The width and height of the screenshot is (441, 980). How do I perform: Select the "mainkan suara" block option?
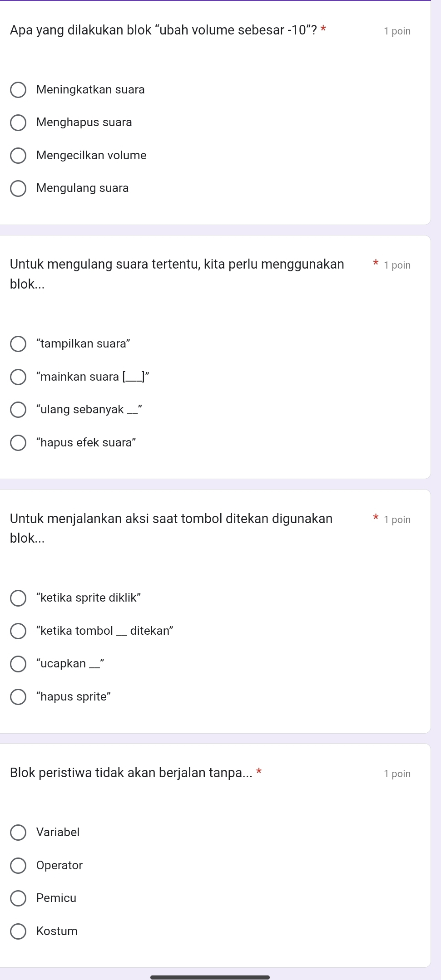click(x=18, y=377)
